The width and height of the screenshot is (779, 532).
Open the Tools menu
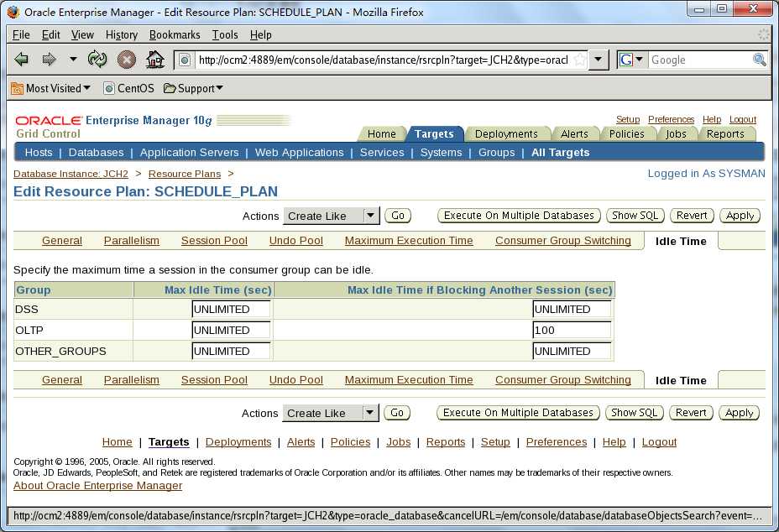(x=225, y=34)
